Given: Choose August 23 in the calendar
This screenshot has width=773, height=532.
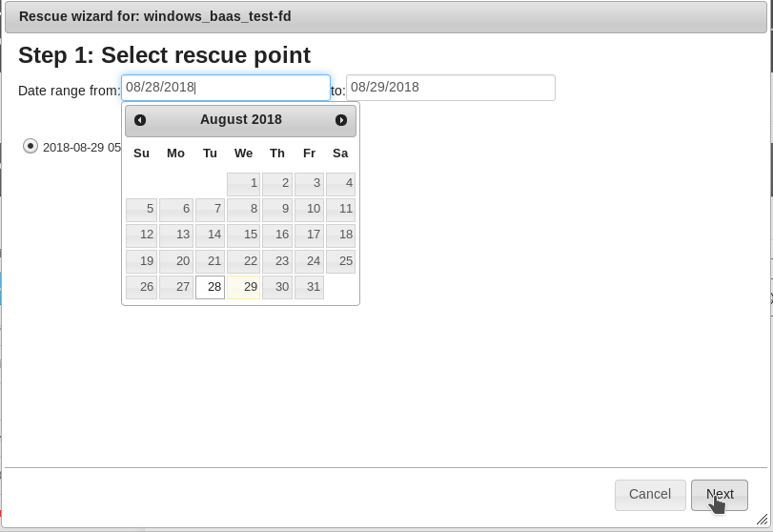Looking at the screenshot, I should (277, 261).
